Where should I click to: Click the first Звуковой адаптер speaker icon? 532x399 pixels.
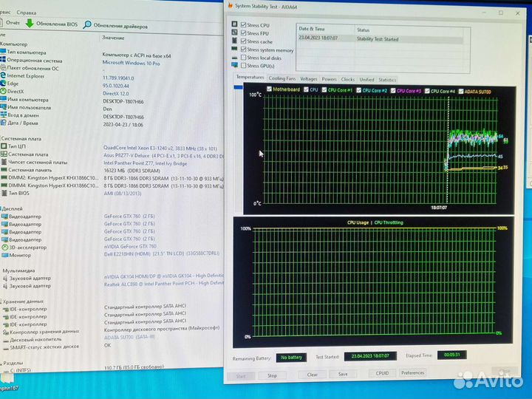5,279
